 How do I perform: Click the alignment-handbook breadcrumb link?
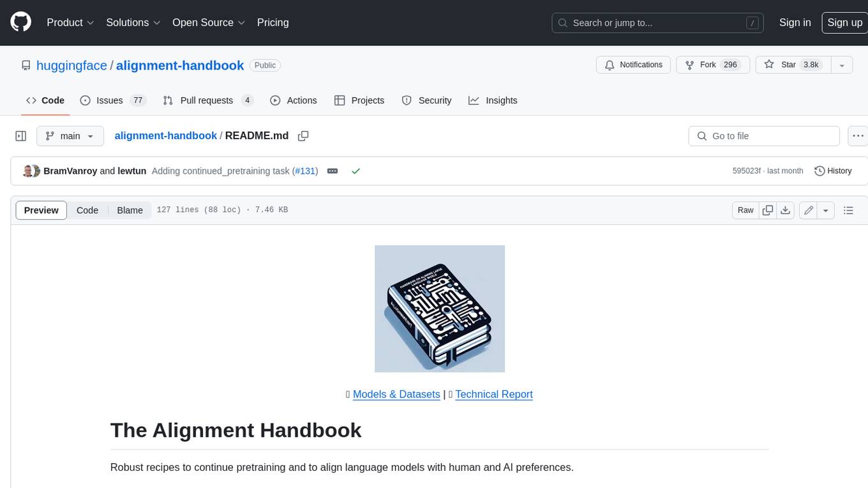(x=166, y=135)
